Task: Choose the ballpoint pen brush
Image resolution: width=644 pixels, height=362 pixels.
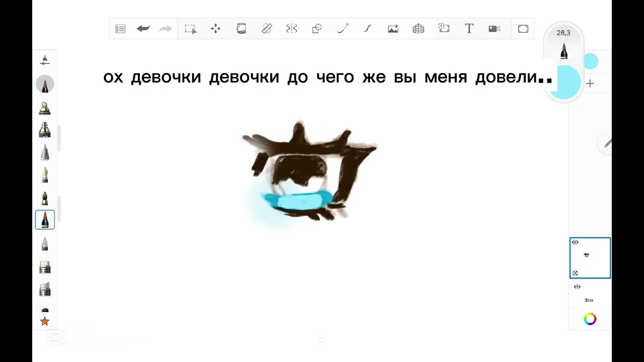Action: click(45, 152)
